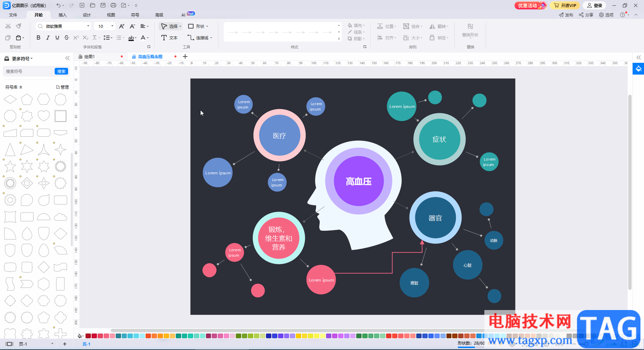
Task: Click the canvas vertical scrollbar
Action: click(630, 192)
